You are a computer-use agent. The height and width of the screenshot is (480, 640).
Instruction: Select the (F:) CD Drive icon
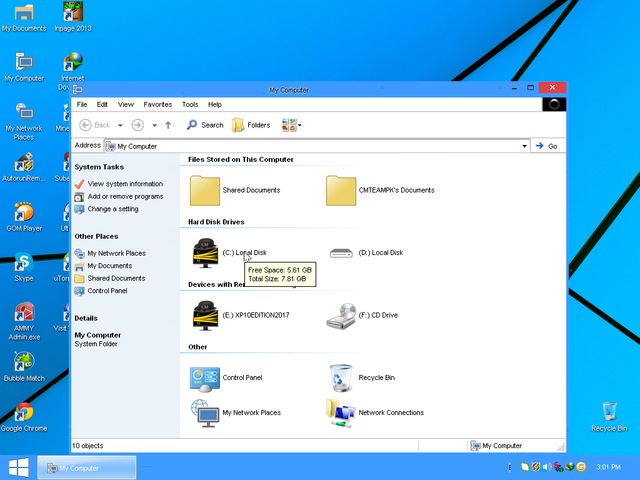[341, 316]
